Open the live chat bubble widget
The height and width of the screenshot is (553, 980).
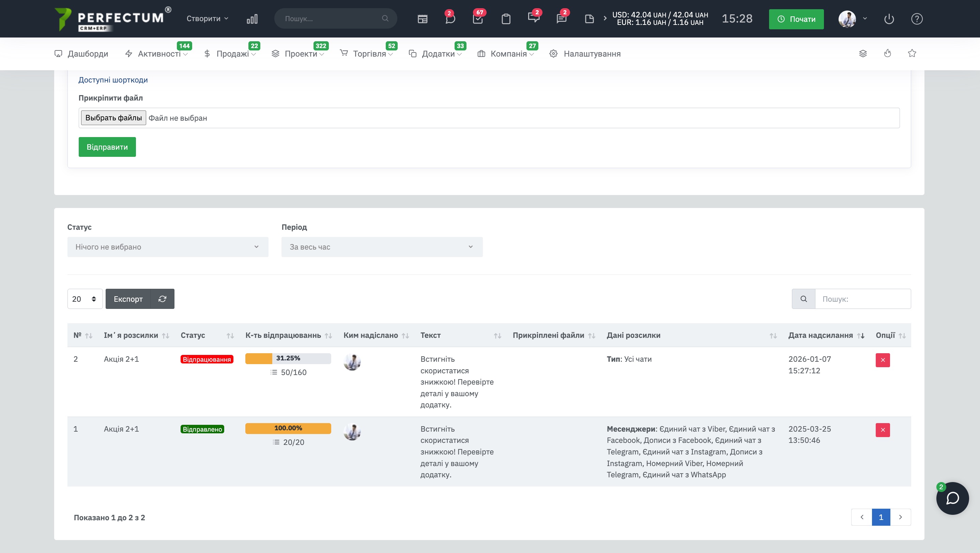[952, 498]
